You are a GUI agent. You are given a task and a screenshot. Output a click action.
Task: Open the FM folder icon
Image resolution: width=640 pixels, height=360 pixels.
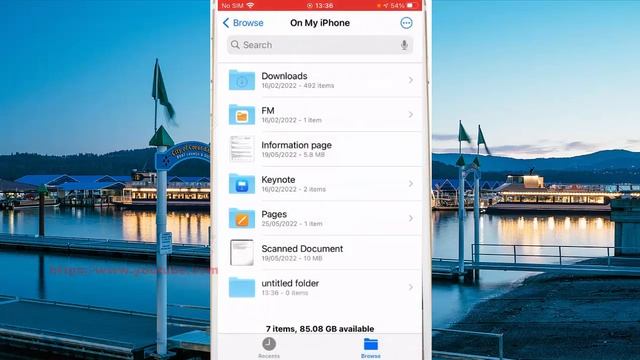pos(242,115)
